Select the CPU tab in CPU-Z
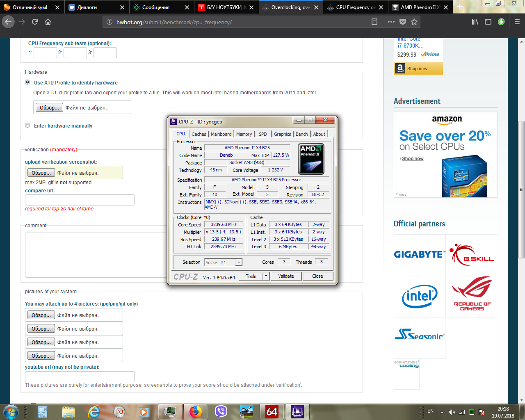Viewport: 525px width, 420px height. (180, 134)
